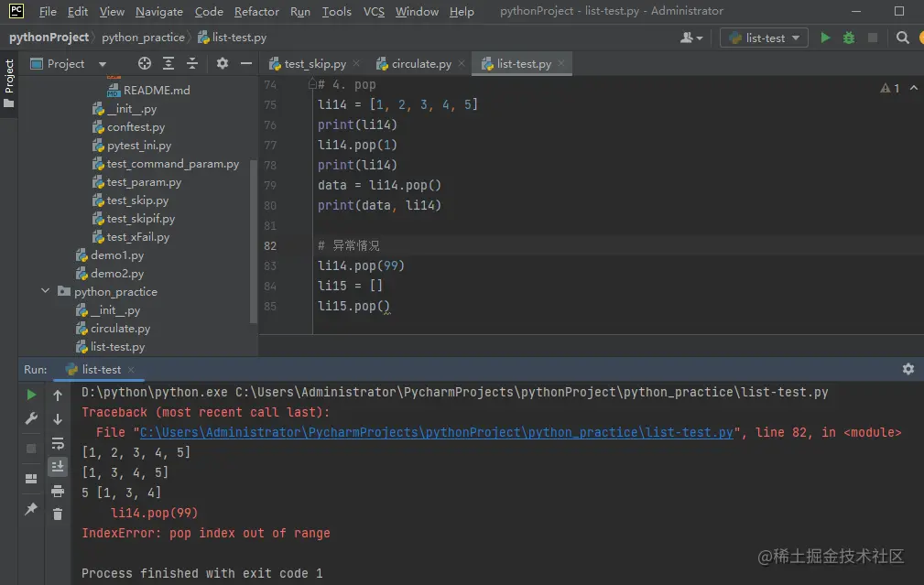Open the user account icon dropdown
Image resolution: width=924 pixels, height=585 pixels.
(x=691, y=38)
